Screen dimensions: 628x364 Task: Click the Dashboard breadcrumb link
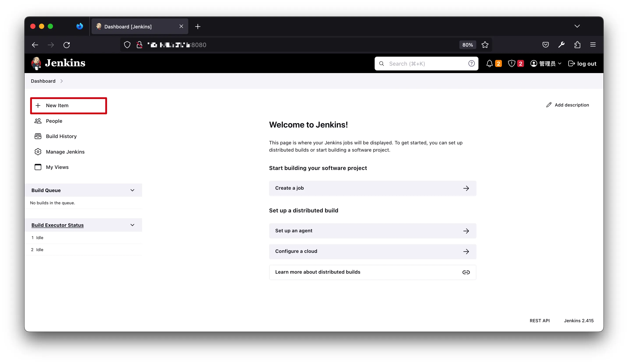(x=43, y=81)
